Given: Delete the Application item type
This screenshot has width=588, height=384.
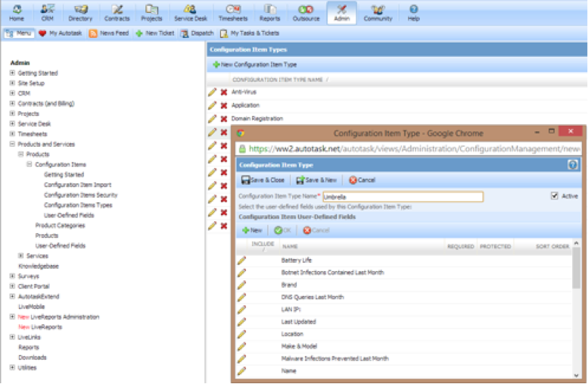Looking at the screenshot, I should pyautogui.click(x=224, y=106).
